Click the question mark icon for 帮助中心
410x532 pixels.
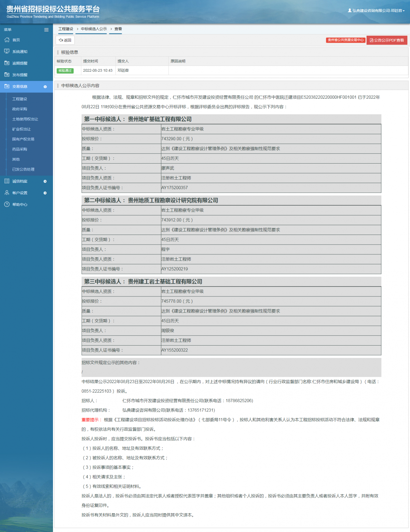click(x=7, y=204)
